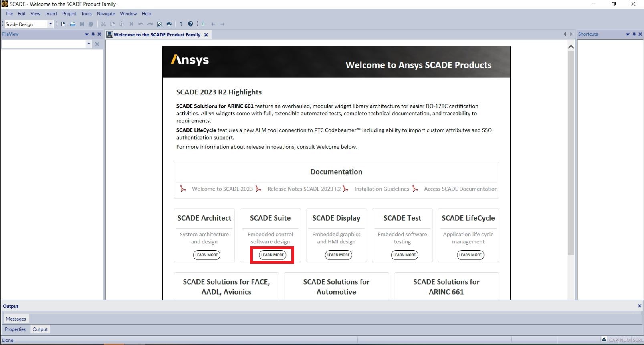Close the Shortcuts panel
The image size is (644, 345).
[640, 34]
